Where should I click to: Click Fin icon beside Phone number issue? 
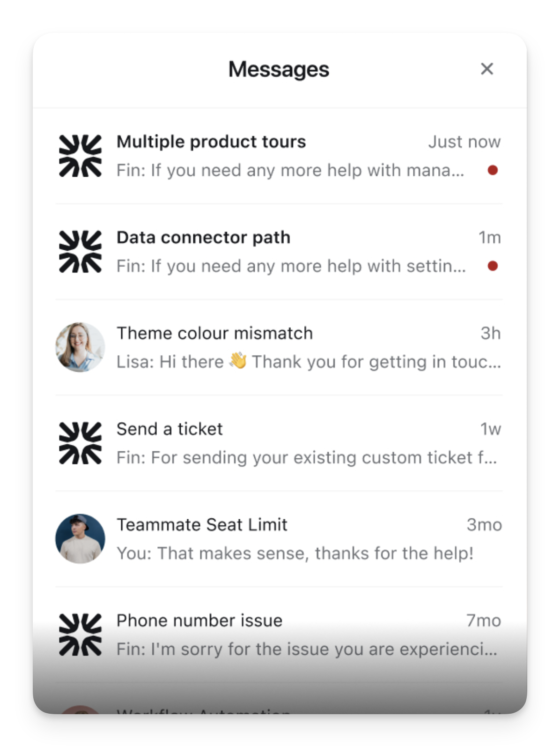tap(80, 635)
